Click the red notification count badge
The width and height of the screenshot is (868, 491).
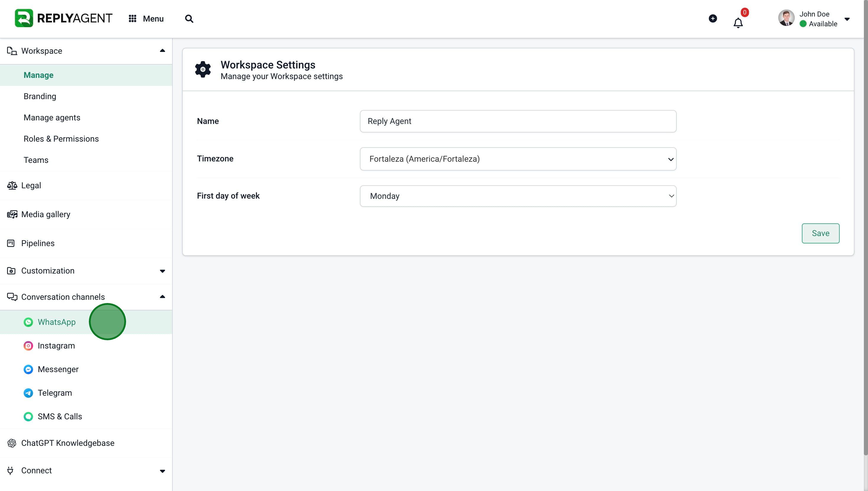pos(745,12)
